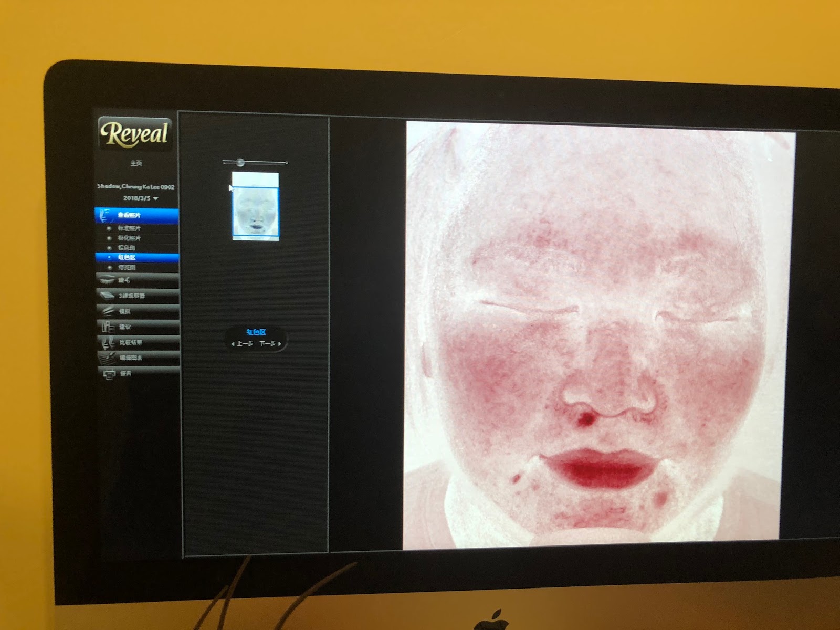Choose the 红色区 red areas option

point(136,257)
